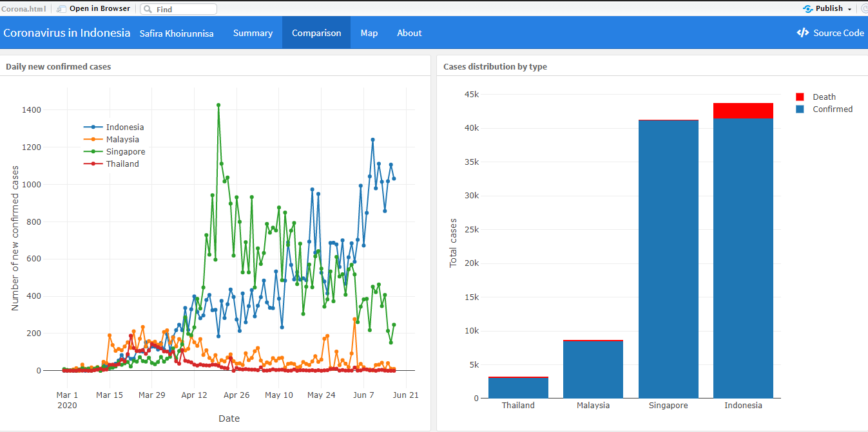The height and width of the screenshot is (432, 868).
Task: Click the Singapore bar in distribution chart
Action: 668,259
